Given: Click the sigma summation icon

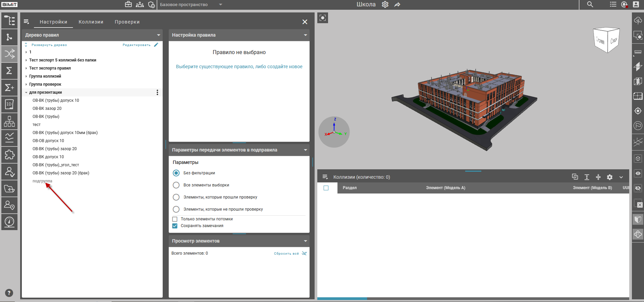Looking at the screenshot, I should tap(9, 71).
